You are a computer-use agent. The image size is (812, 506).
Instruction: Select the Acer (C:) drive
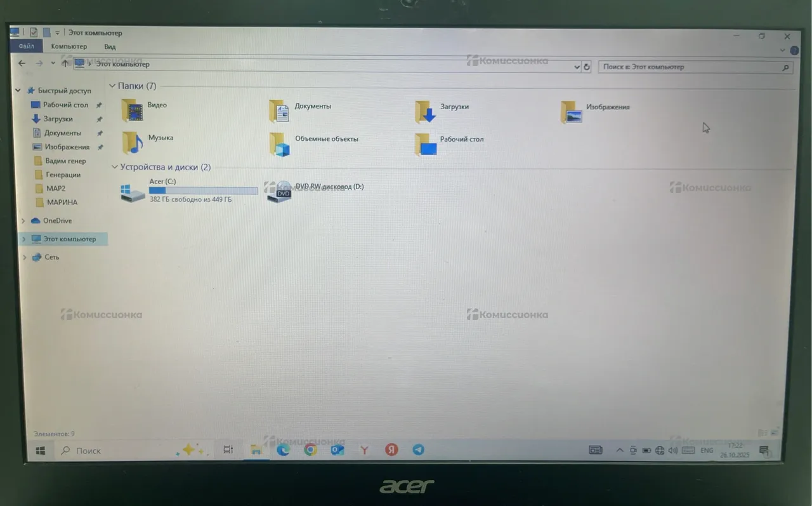point(133,191)
